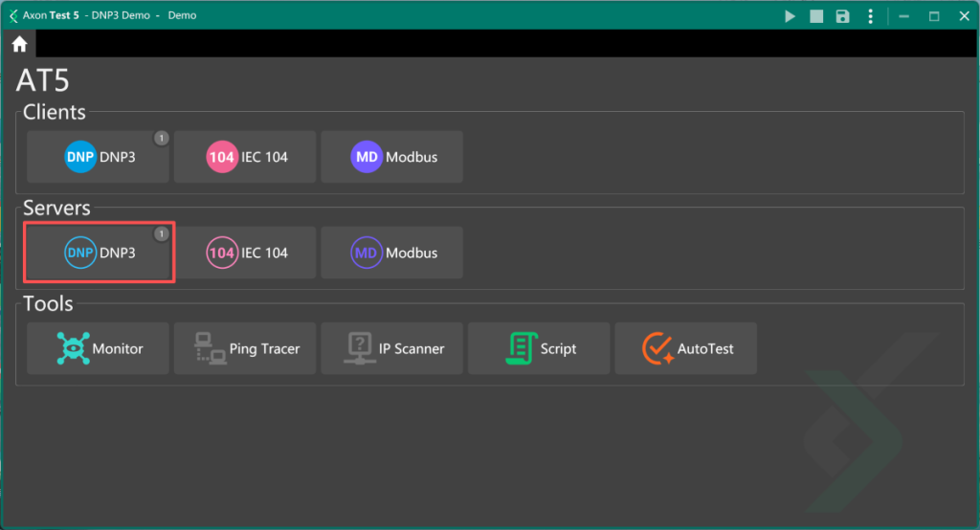The height and width of the screenshot is (530, 980).
Task: Click the Axon logo in title bar
Action: 12,16
